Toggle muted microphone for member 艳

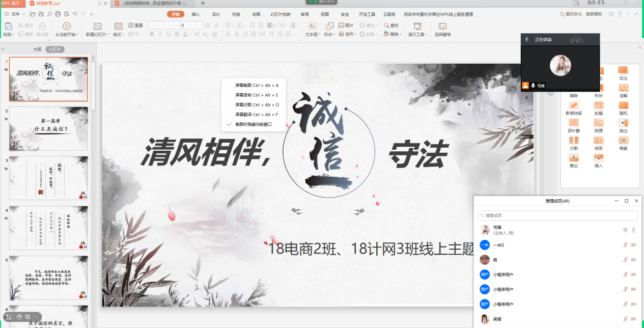tap(625, 260)
